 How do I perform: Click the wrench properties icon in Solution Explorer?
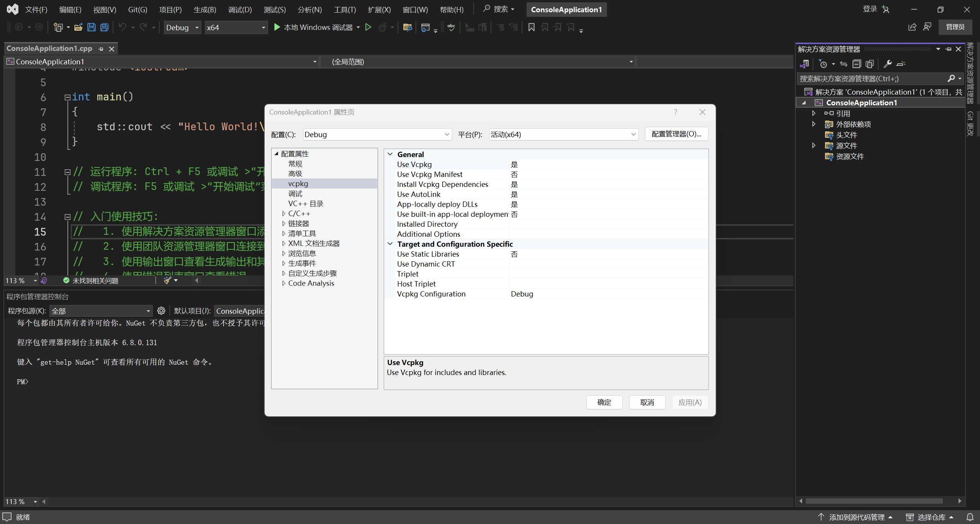(x=887, y=64)
